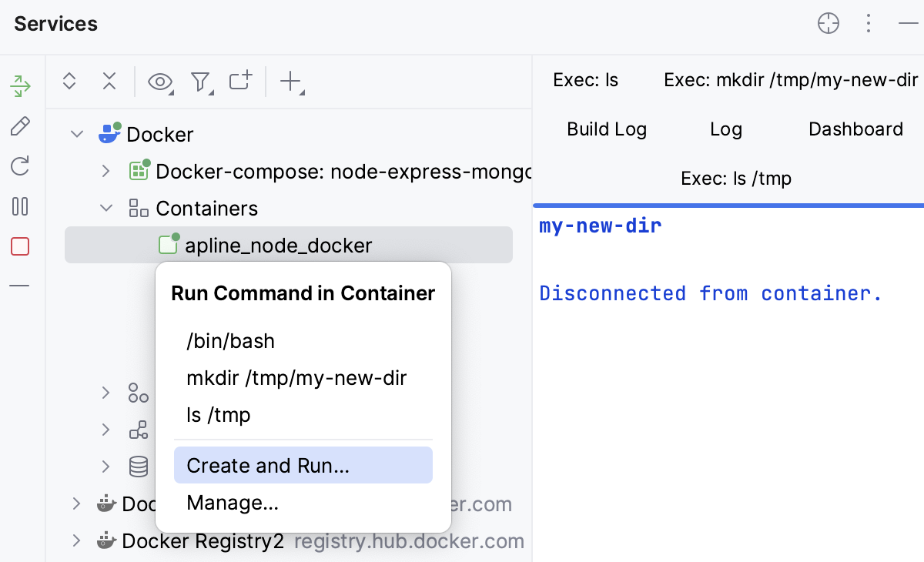Collapse the Containers tree node
This screenshot has width=924, height=562.
click(x=106, y=208)
